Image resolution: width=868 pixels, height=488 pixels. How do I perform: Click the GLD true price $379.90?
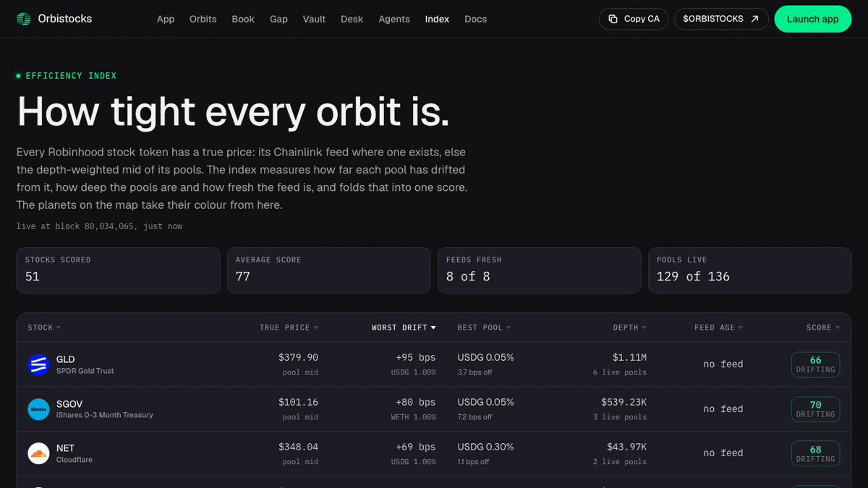[x=298, y=358]
